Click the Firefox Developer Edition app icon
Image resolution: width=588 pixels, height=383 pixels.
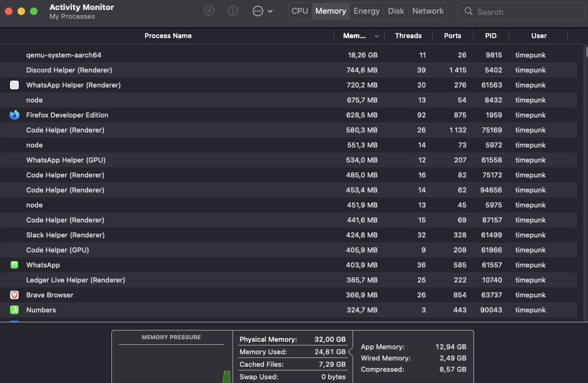coord(14,115)
